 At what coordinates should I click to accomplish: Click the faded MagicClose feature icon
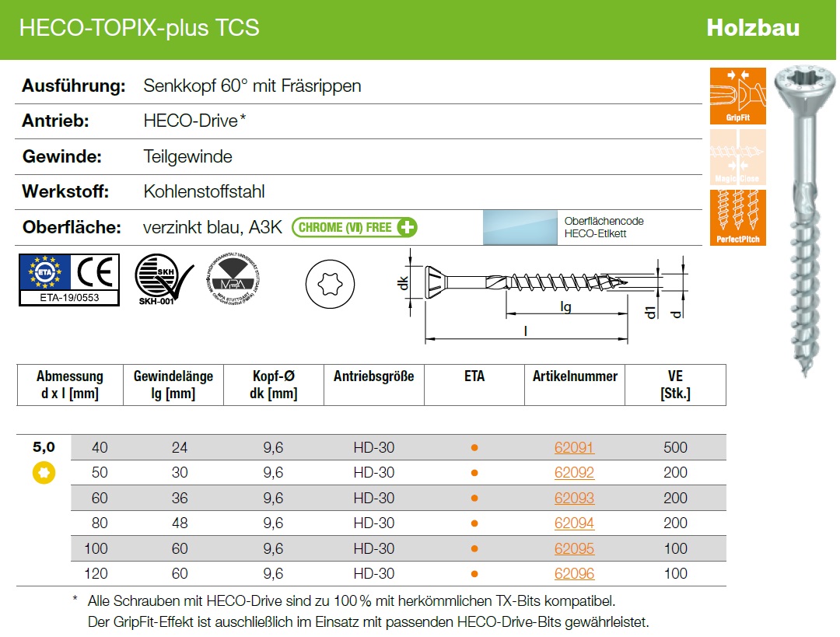(x=737, y=157)
